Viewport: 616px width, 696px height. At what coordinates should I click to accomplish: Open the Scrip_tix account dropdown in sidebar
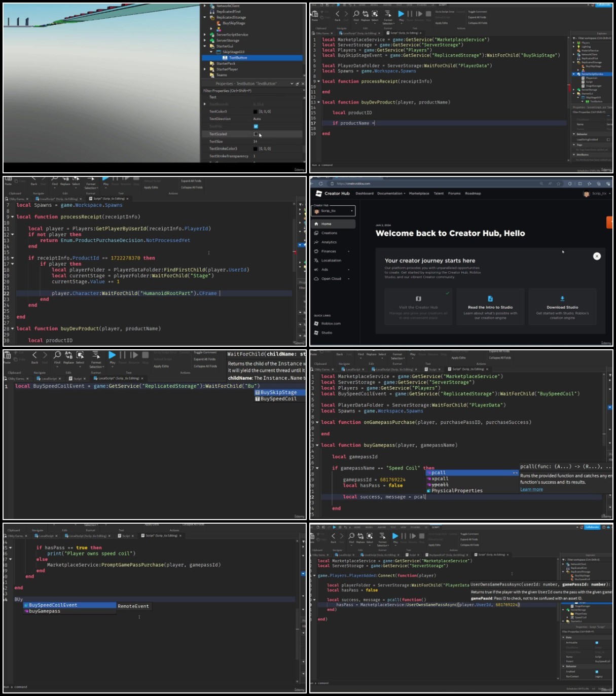(334, 211)
